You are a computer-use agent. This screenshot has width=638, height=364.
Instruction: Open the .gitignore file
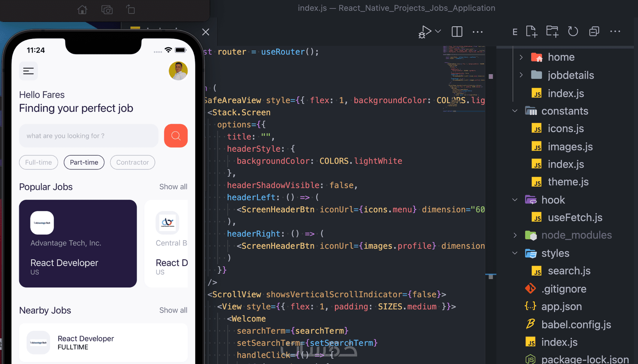[x=564, y=289]
